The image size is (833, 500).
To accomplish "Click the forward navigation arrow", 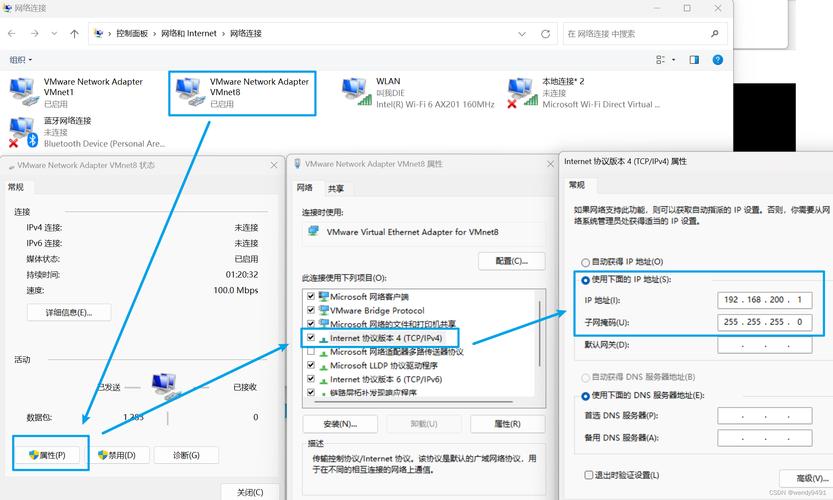I will (x=35, y=33).
